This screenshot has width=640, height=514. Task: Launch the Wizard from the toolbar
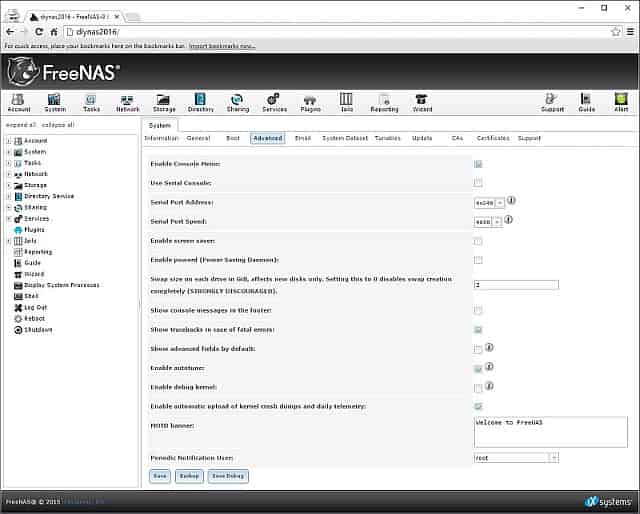tap(422, 102)
